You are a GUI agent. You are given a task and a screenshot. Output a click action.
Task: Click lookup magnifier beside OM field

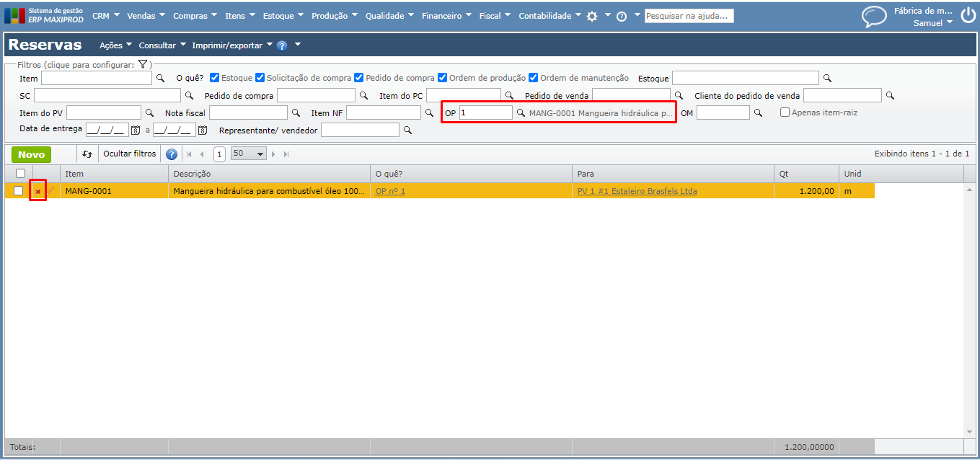759,112
